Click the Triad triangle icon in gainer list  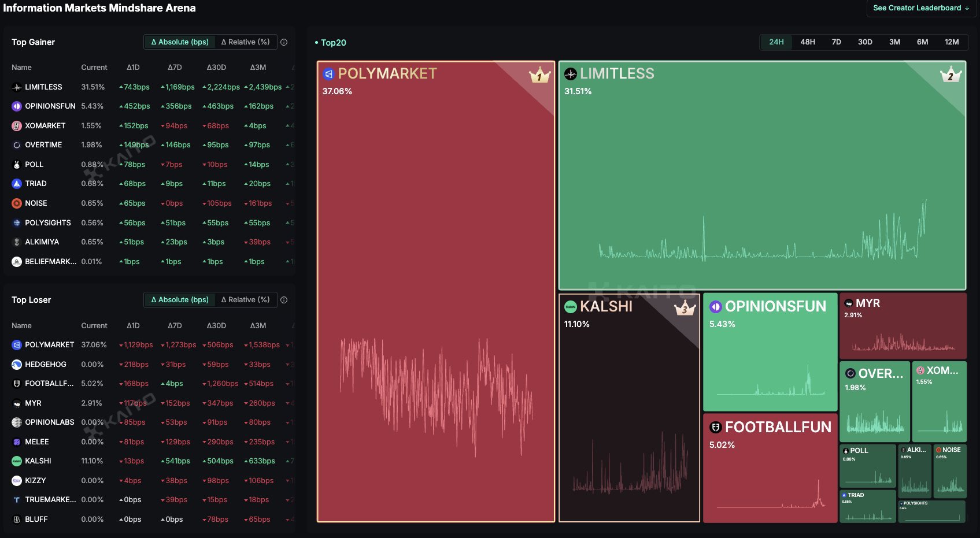click(x=17, y=184)
